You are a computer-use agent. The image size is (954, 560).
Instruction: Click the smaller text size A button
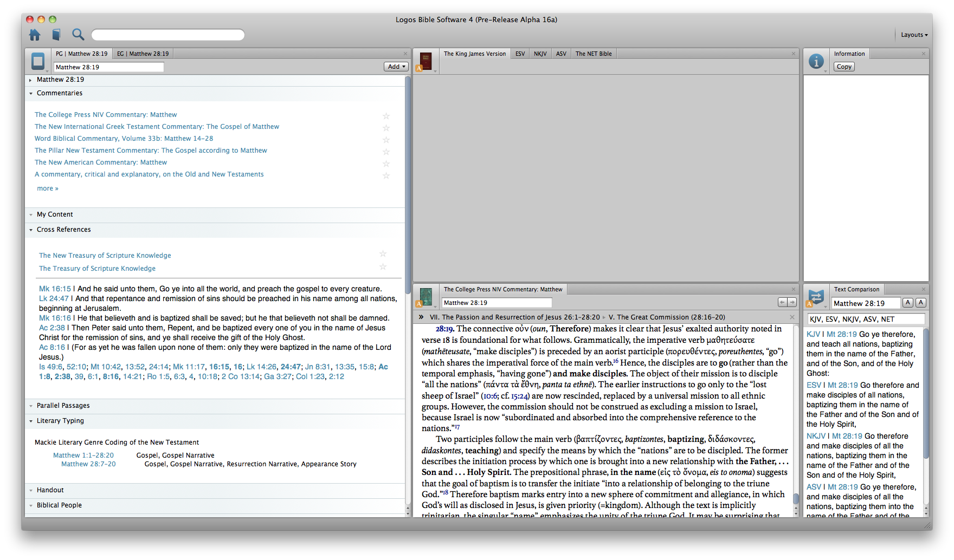click(x=908, y=303)
